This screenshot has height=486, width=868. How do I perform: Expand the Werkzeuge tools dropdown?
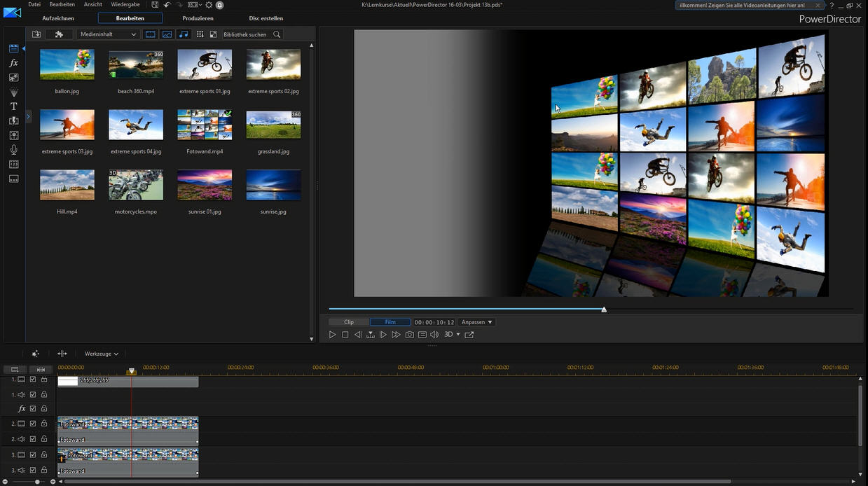pyautogui.click(x=102, y=354)
